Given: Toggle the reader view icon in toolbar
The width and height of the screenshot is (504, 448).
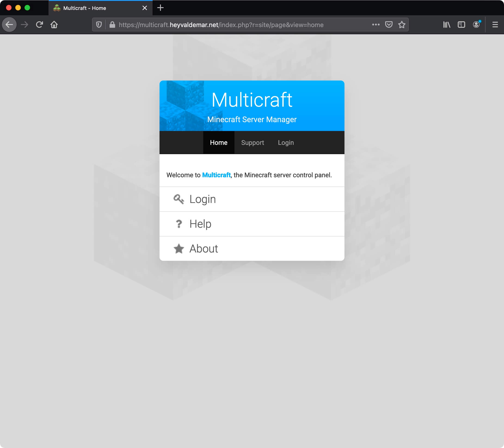Looking at the screenshot, I should pos(461,24).
